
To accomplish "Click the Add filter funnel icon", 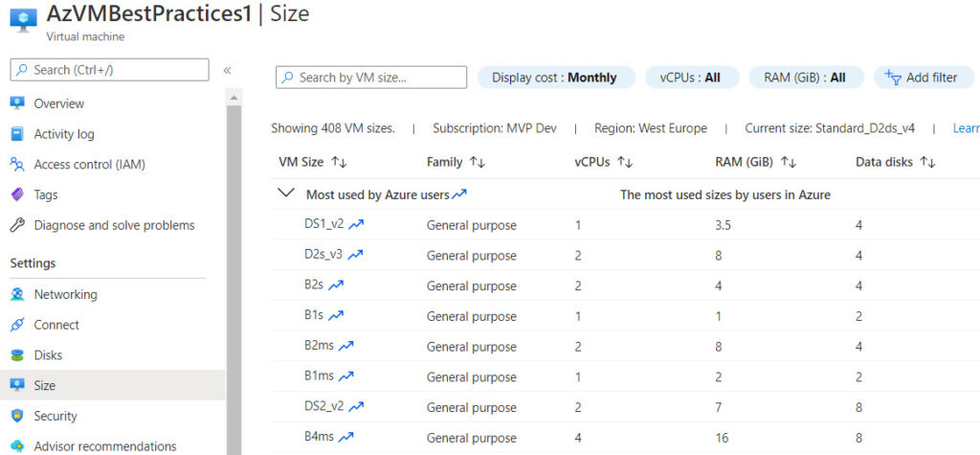I will tap(893, 78).
